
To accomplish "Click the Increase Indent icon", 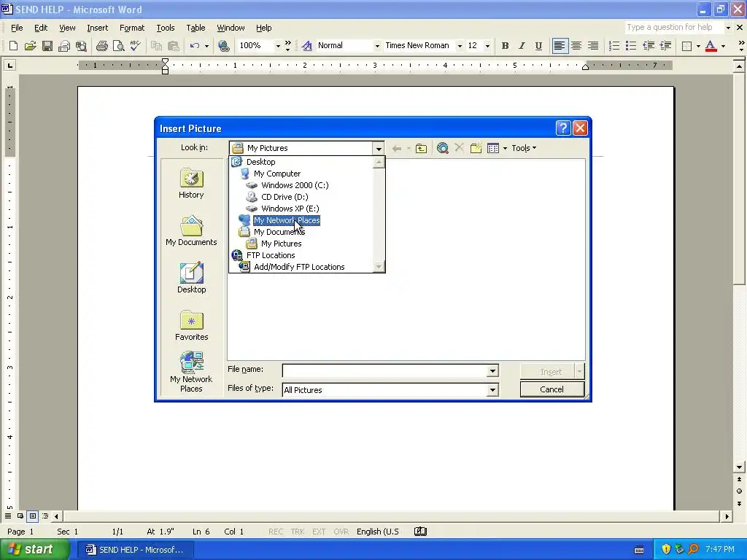I will (665, 46).
